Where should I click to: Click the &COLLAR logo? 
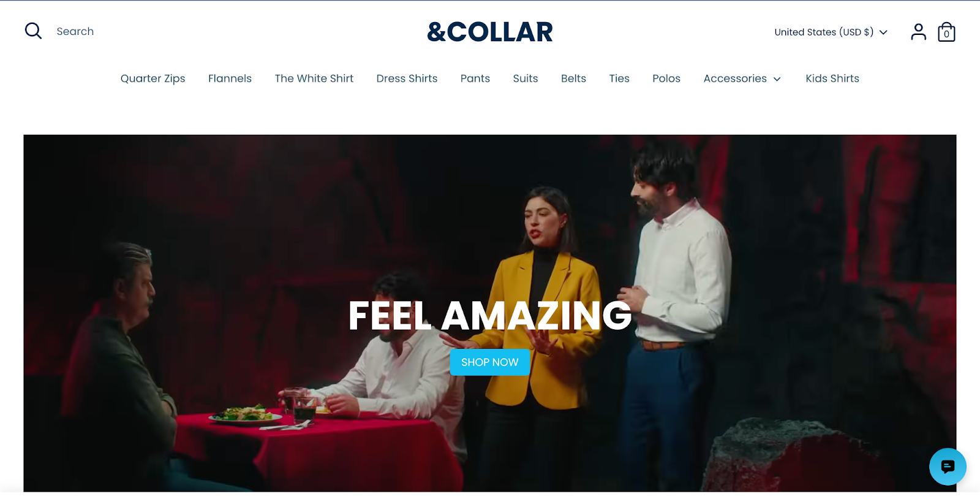490,32
